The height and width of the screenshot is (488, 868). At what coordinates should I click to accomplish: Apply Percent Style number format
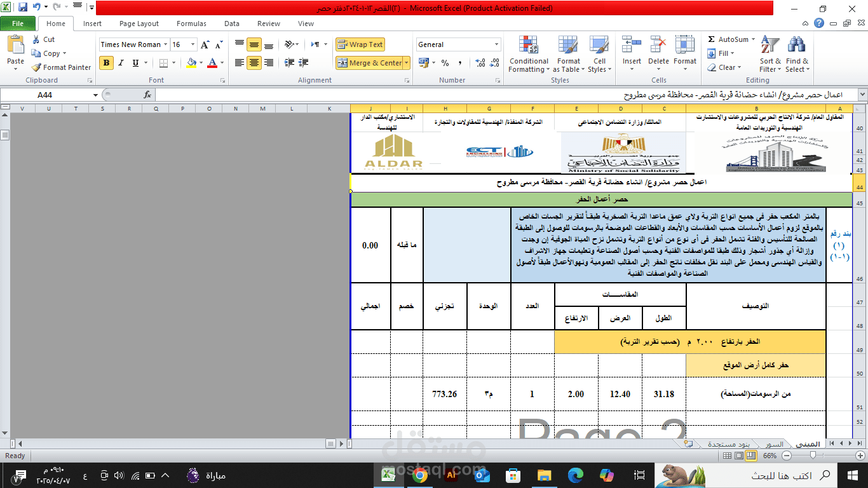[445, 63]
